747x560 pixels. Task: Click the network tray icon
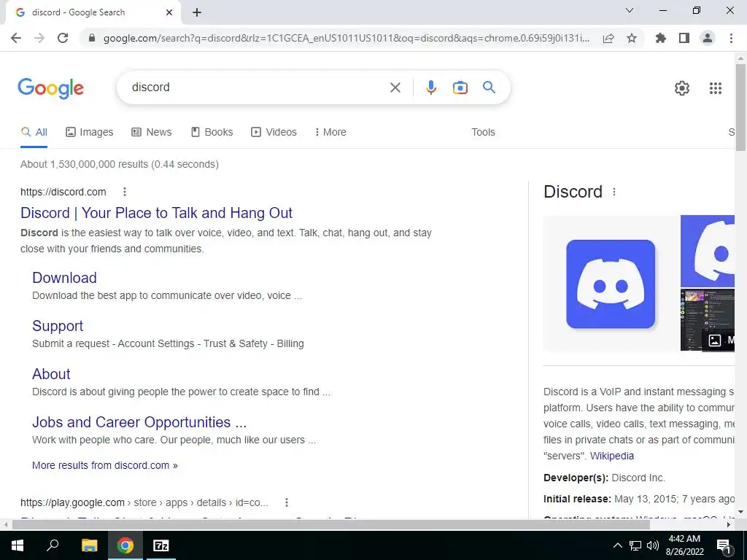635,545
